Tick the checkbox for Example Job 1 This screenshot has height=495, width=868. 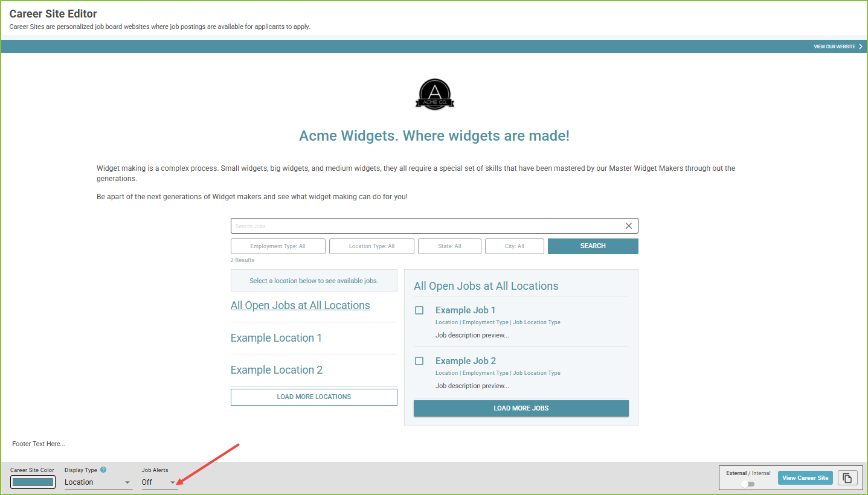[419, 310]
